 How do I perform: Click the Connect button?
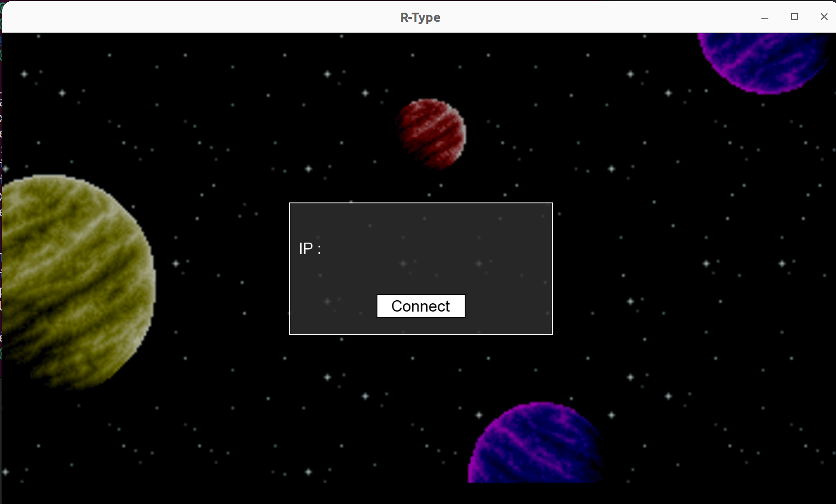click(x=421, y=306)
